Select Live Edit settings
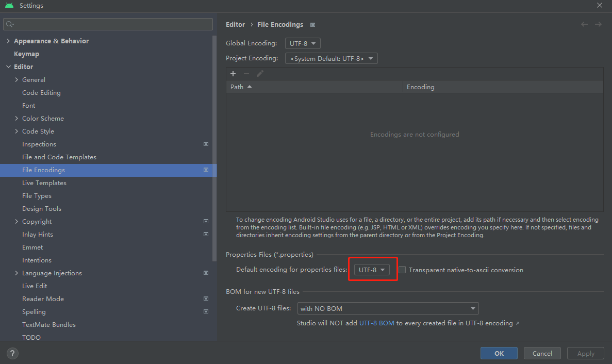 tap(35, 286)
